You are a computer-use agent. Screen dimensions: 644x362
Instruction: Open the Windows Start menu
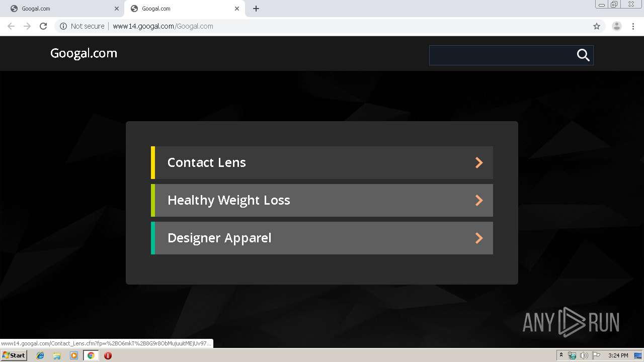(x=14, y=355)
